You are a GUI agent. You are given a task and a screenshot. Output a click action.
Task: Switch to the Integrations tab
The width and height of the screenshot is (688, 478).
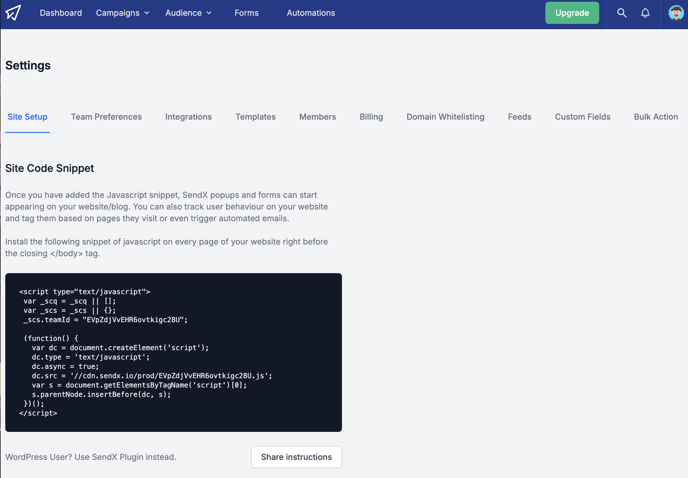pyautogui.click(x=188, y=117)
